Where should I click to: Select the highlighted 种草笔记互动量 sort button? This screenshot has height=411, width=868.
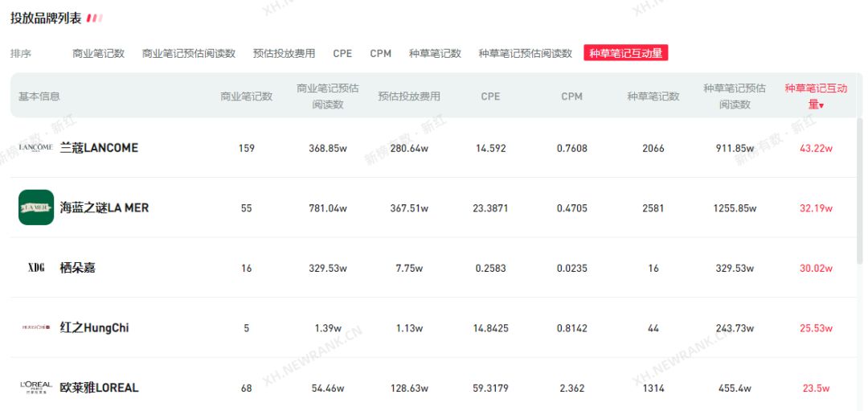pos(625,53)
